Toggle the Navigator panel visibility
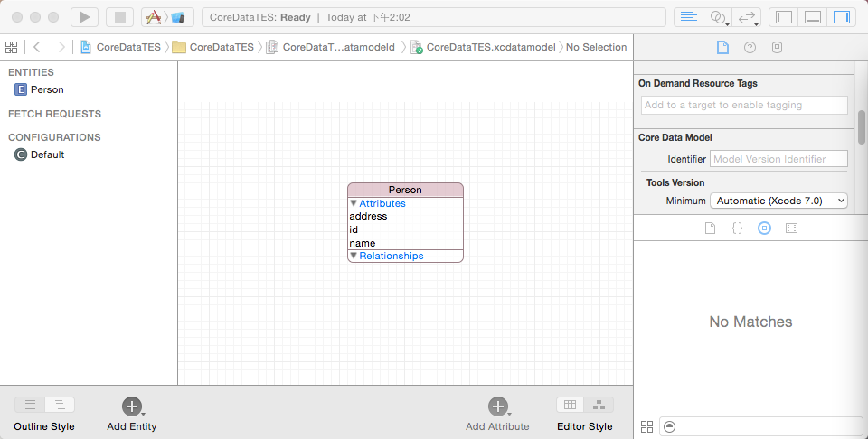 pyautogui.click(x=784, y=17)
